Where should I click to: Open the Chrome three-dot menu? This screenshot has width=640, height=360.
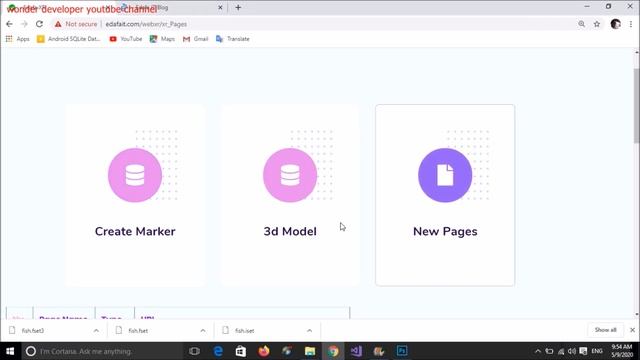pos(631,24)
